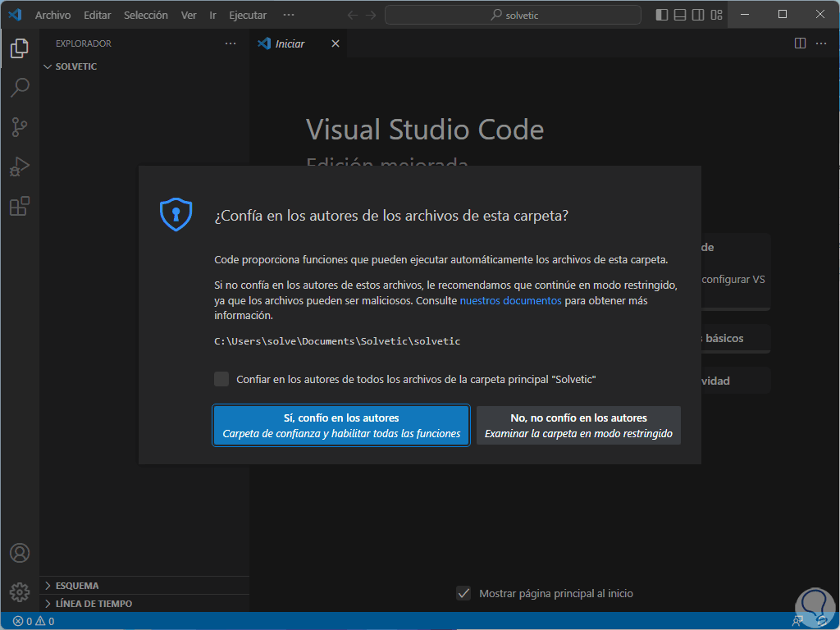
Task: Click the solvetic command center search box
Action: [x=513, y=15]
